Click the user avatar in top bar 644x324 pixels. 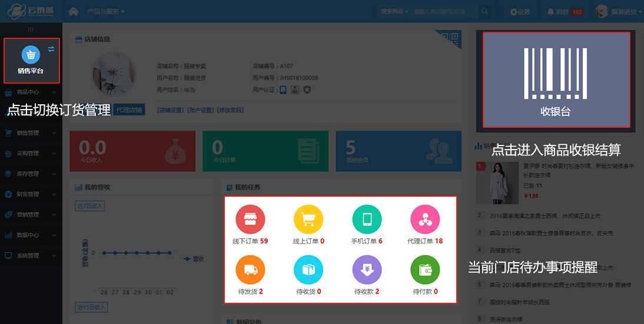602,12
